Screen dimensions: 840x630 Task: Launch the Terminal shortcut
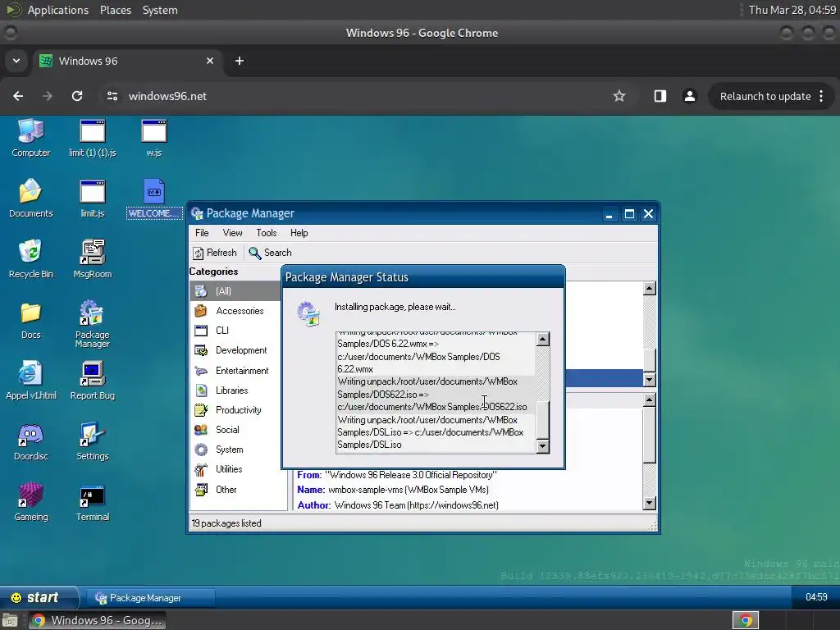92,502
